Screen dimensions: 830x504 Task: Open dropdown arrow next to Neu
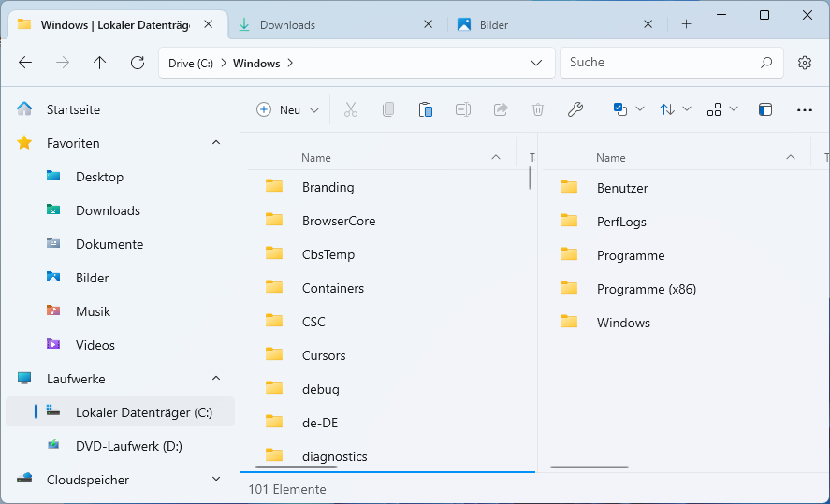(314, 110)
